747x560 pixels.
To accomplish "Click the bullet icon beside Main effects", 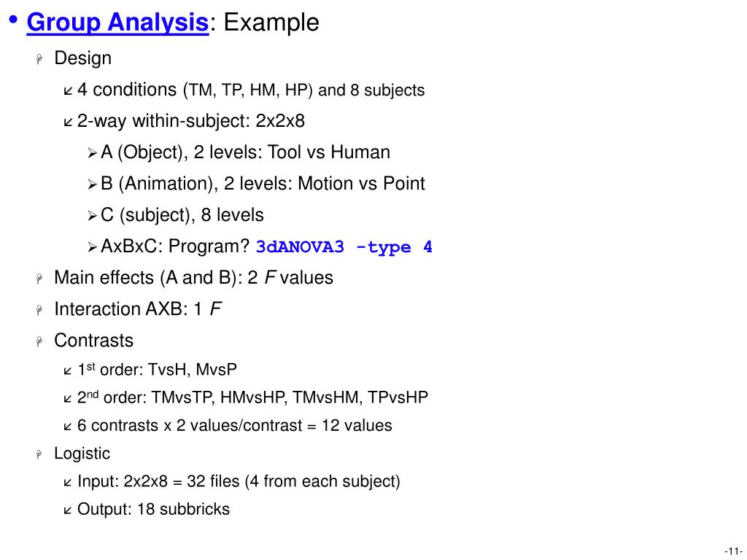I will [40, 278].
